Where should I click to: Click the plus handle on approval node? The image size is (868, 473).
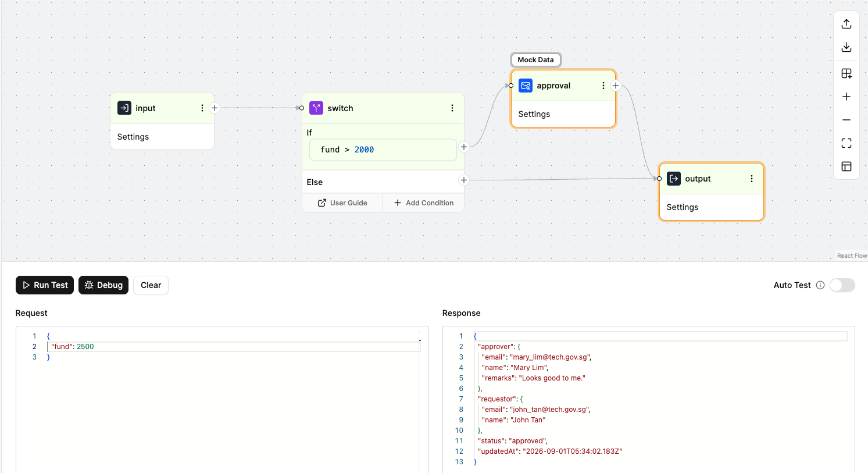tap(616, 86)
